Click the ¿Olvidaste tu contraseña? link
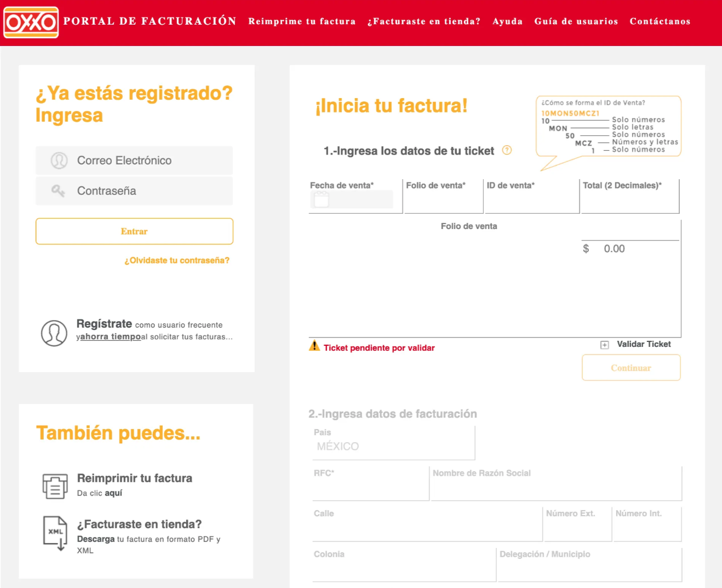Image resolution: width=722 pixels, height=588 pixels. (x=176, y=260)
